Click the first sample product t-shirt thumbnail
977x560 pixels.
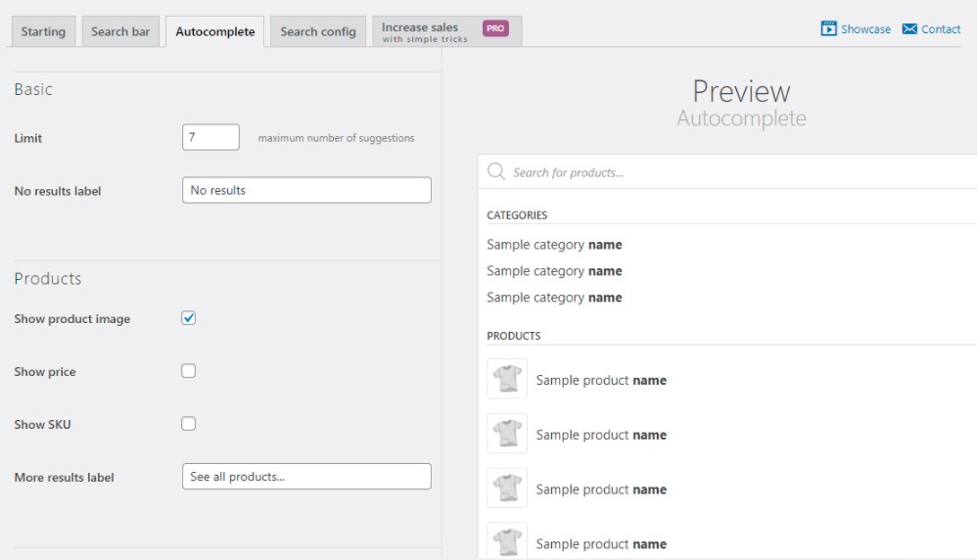click(x=507, y=379)
